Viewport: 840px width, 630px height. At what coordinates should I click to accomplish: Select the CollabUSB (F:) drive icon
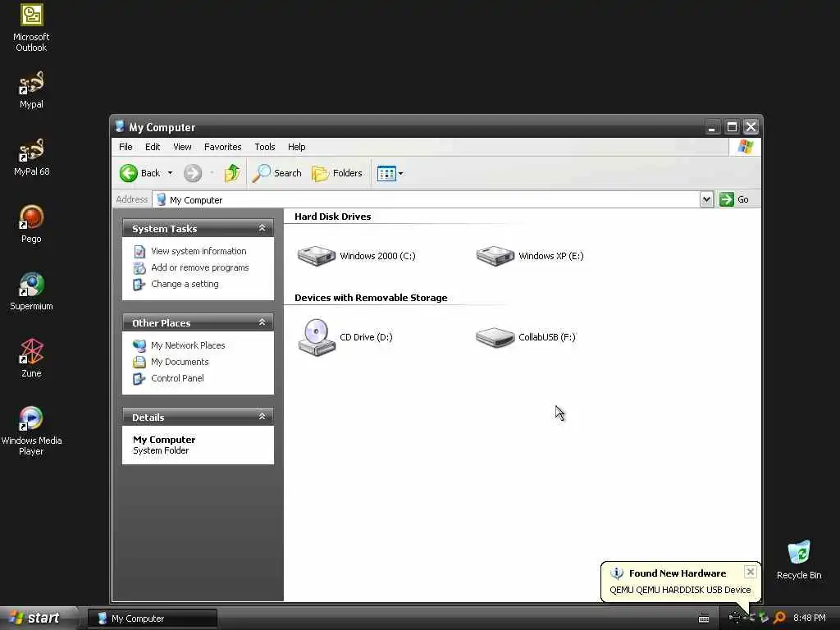tap(495, 337)
